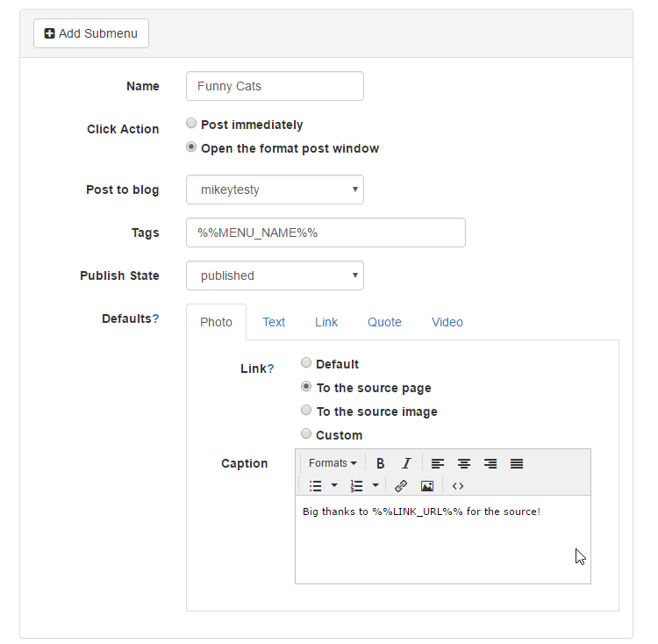Screen dimensions: 658x644
Task: Open the Formats dropdown menu
Action: pos(333,463)
